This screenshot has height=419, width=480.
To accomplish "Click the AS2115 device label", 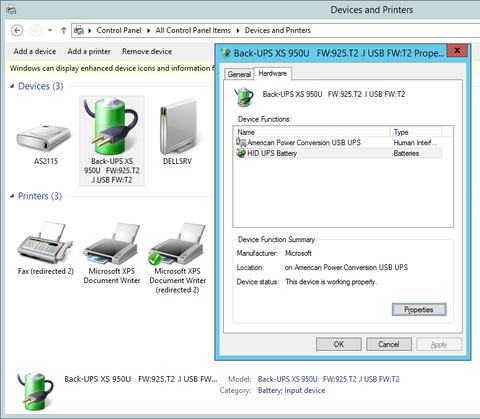I will coord(46,161).
